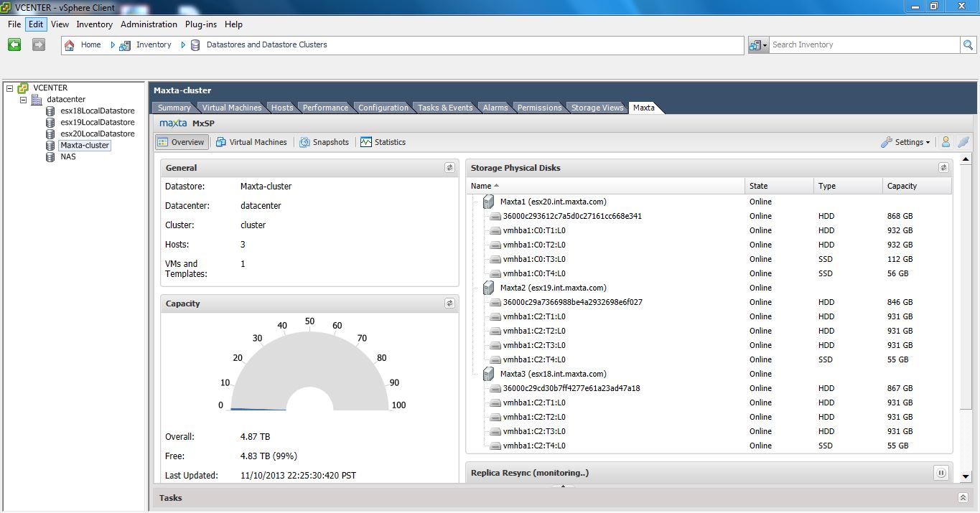
Task: Open the Administration menu
Action: 149,24
